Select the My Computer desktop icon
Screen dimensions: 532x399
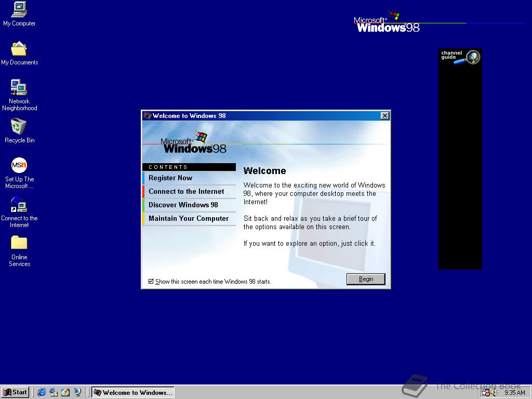click(19, 14)
